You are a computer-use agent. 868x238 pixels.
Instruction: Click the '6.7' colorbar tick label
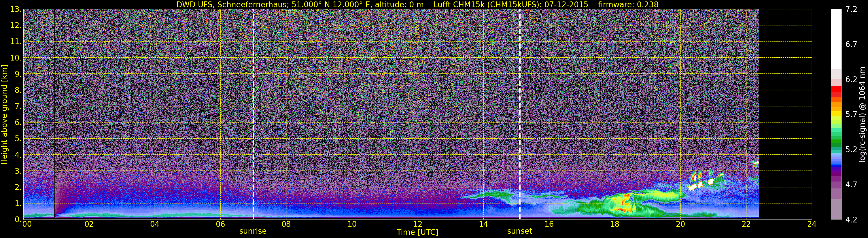point(851,44)
